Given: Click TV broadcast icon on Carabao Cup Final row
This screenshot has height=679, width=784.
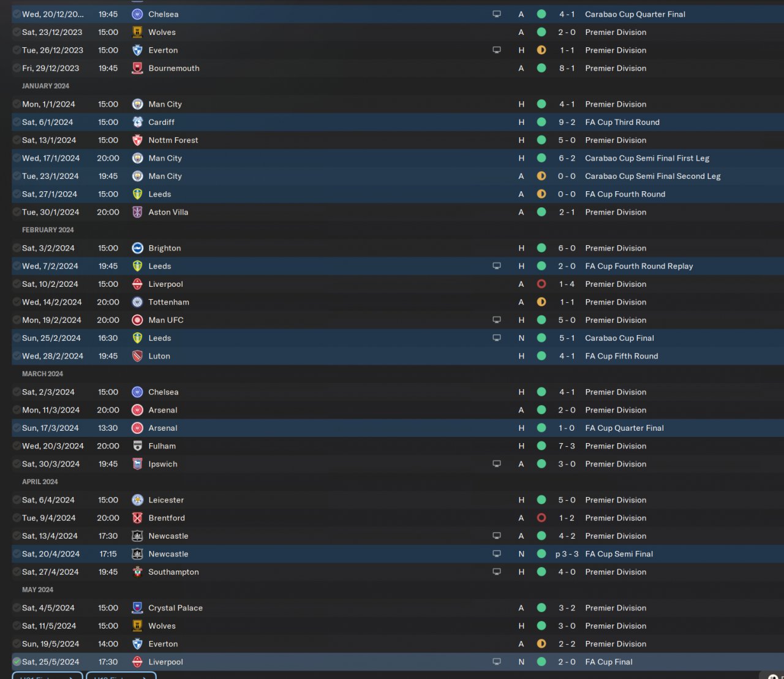Looking at the screenshot, I should (497, 338).
